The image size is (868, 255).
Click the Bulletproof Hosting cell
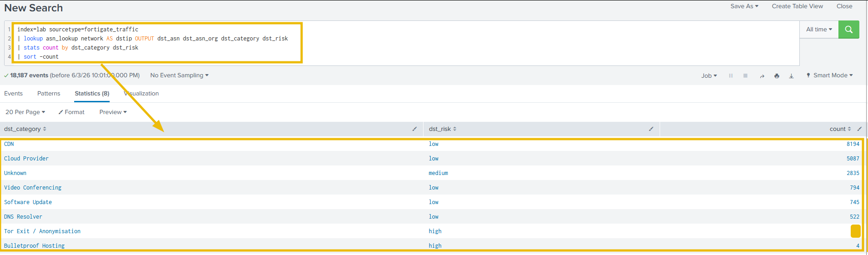coord(34,246)
